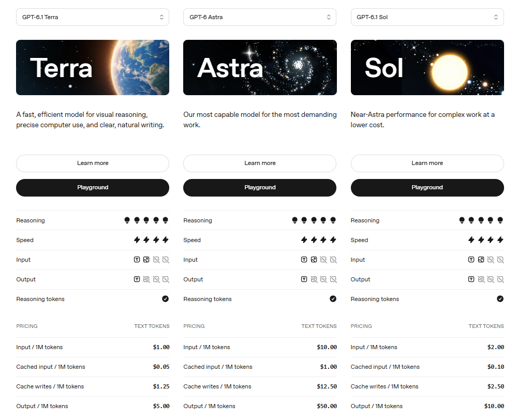Click the first speed bolt in Terra's row
The width and height of the screenshot is (517, 420).
[x=137, y=239]
